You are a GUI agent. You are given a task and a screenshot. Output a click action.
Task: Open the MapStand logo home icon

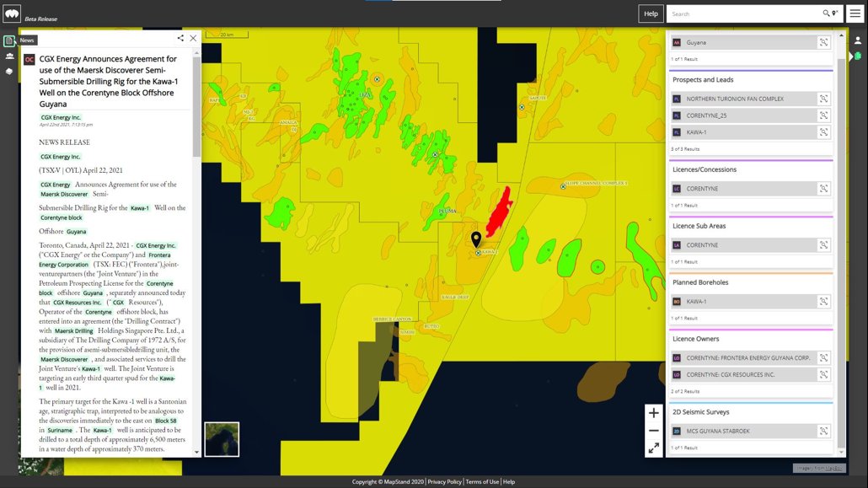pyautogui.click(x=12, y=13)
